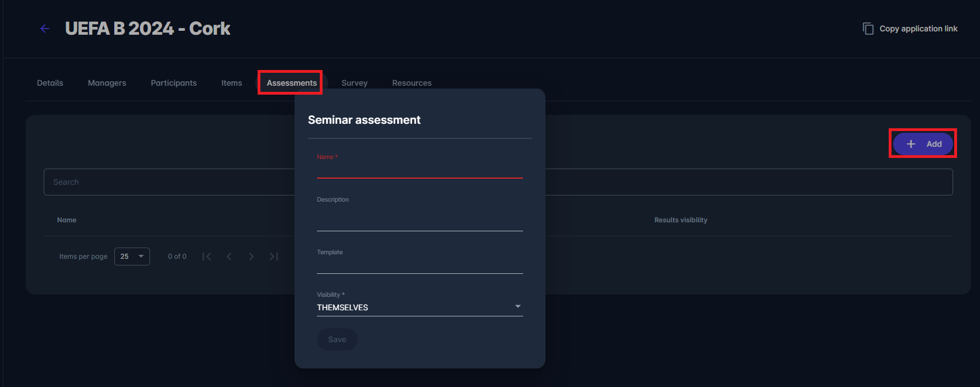This screenshot has width=980, height=387.
Task: Switch to the Managers tab
Action: coord(106,82)
